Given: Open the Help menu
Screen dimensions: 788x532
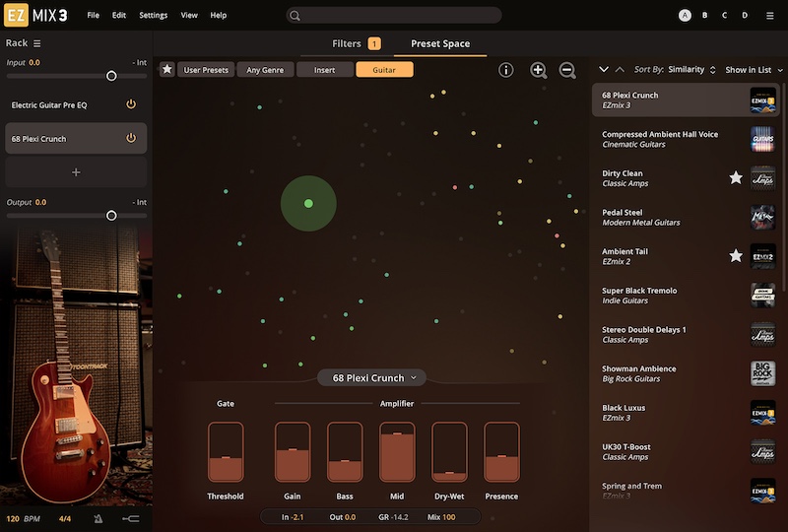Looking at the screenshot, I should pos(218,15).
